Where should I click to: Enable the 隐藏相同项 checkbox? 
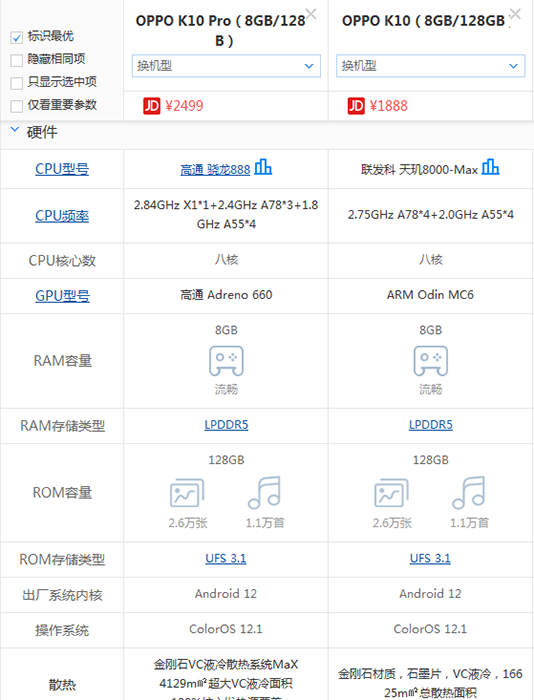pos(17,60)
